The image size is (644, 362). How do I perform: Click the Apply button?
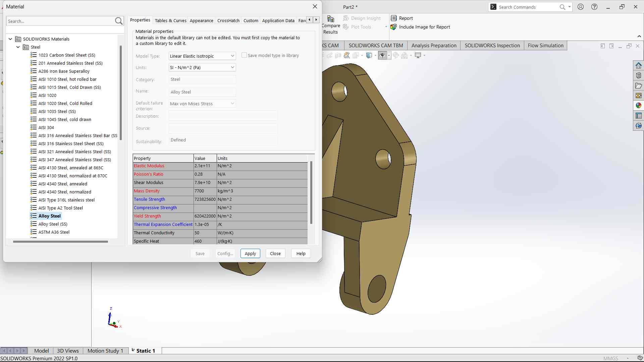(x=250, y=254)
